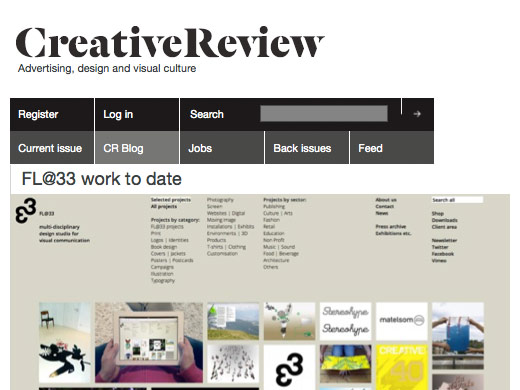Click the 'Publishing' sector
The height and width of the screenshot is (390, 520).
click(274, 206)
